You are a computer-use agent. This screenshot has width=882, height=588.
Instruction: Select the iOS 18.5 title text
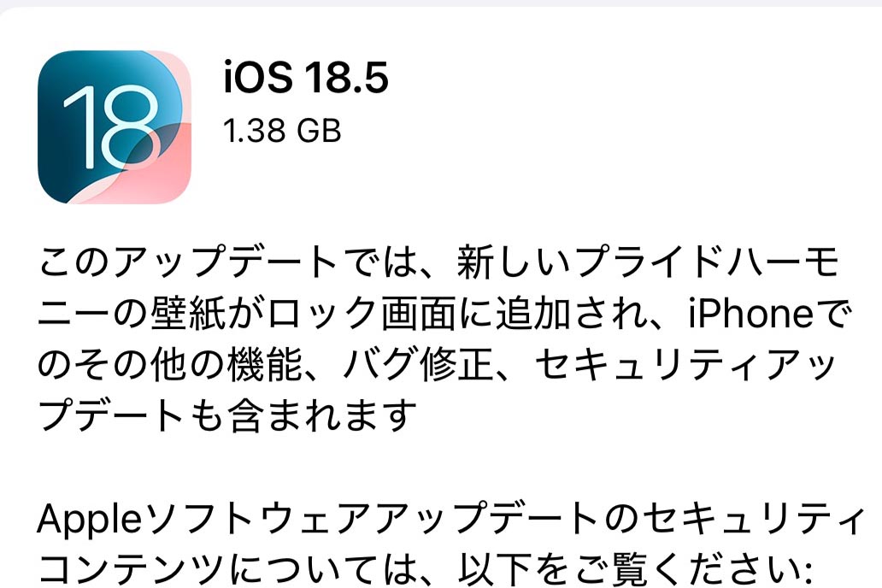(x=306, y=77)
